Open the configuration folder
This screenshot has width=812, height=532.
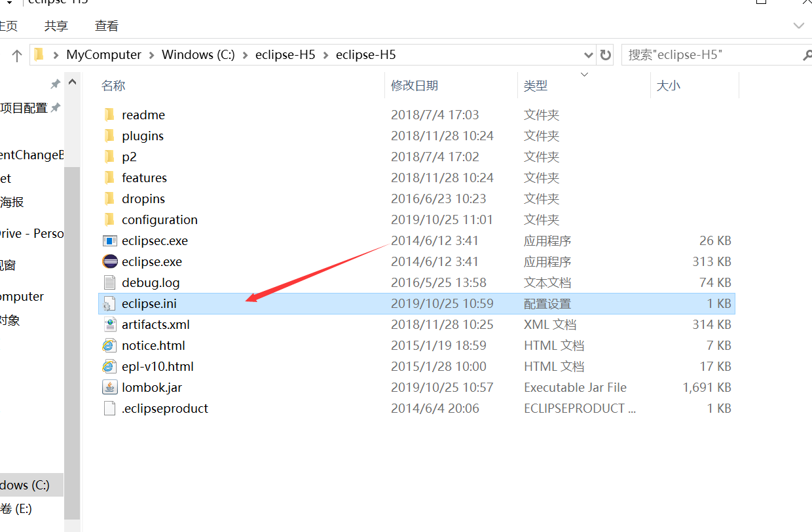(159, 219)
